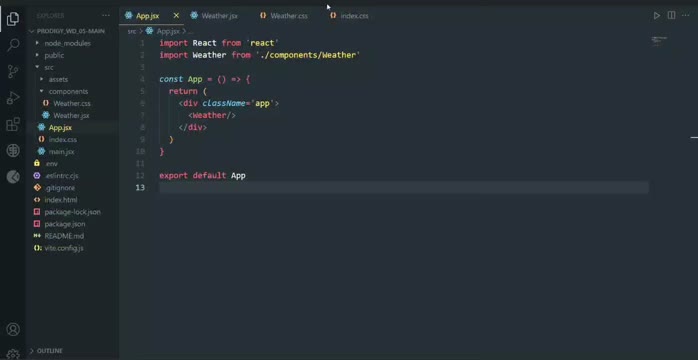Click the minimap code preview
This screenshot has width=698, height=360.
click(660, 41)
